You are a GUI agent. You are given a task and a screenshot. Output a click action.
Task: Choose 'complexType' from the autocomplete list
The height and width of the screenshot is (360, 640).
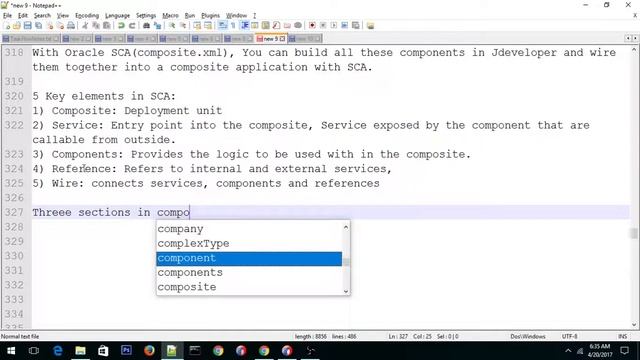pyautogui.click(x=249, y=244)
